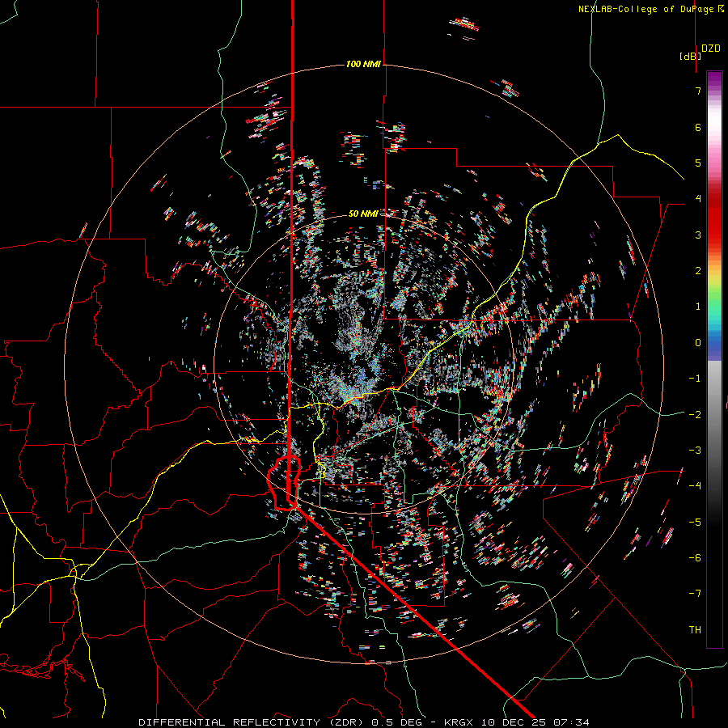
Task: Pick the -1 dB scale label
Action: 695,379
